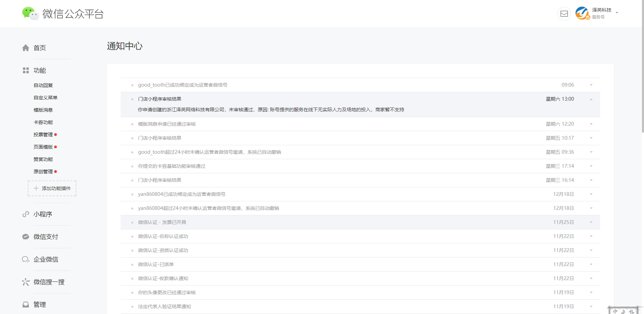Image resolution: width=644 pixels, height=314 pixels.
Task: Expand the 模版消息申请已经通过审核 row arrow
Action: pos(591,124)
